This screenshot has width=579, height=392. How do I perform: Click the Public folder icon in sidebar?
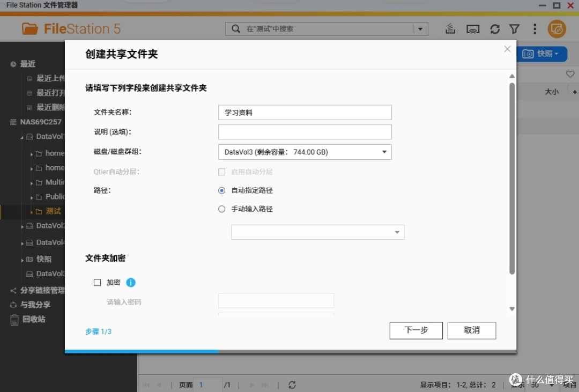pos(39,197)
